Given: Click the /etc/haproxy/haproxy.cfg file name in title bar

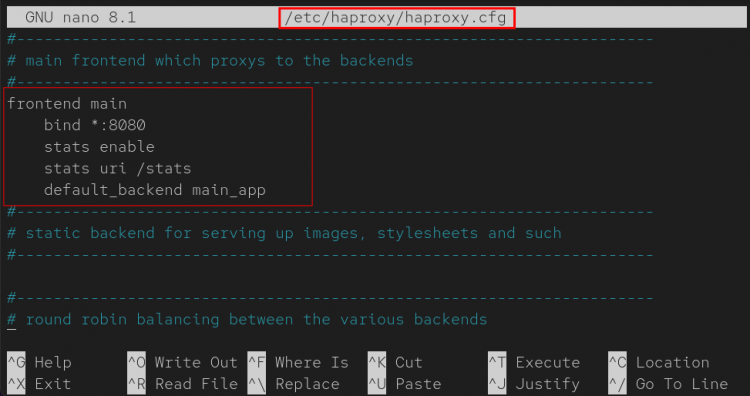Looking at the screenshot, I should (397, 18).
